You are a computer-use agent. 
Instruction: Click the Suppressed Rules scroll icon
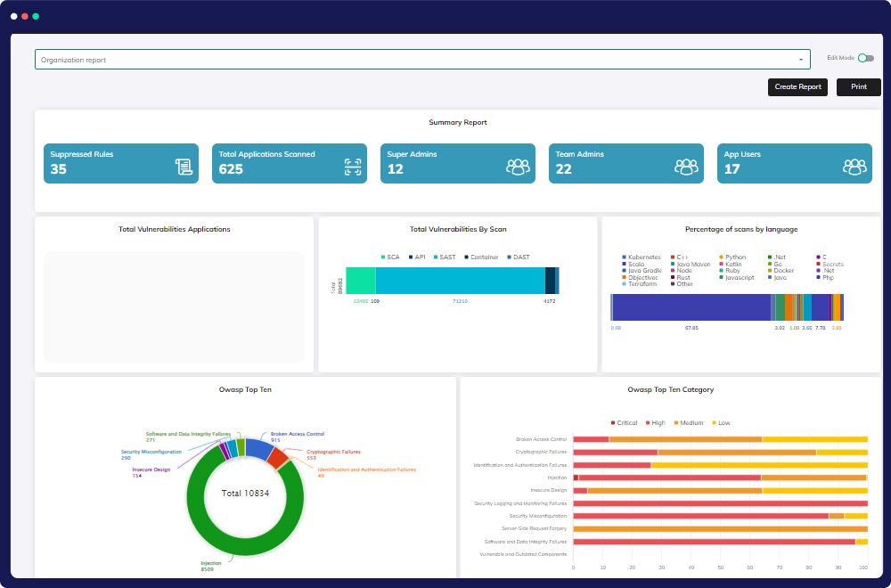(x=184, y=167)
